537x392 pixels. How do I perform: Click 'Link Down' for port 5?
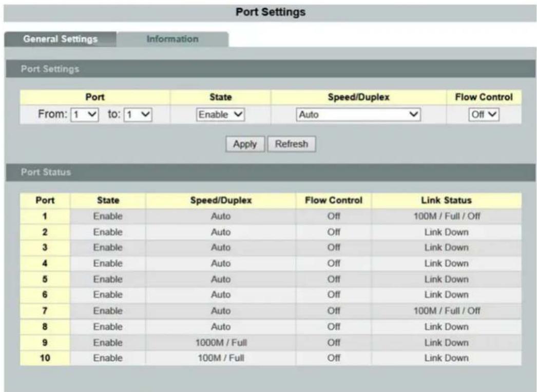tap(447, 279)
